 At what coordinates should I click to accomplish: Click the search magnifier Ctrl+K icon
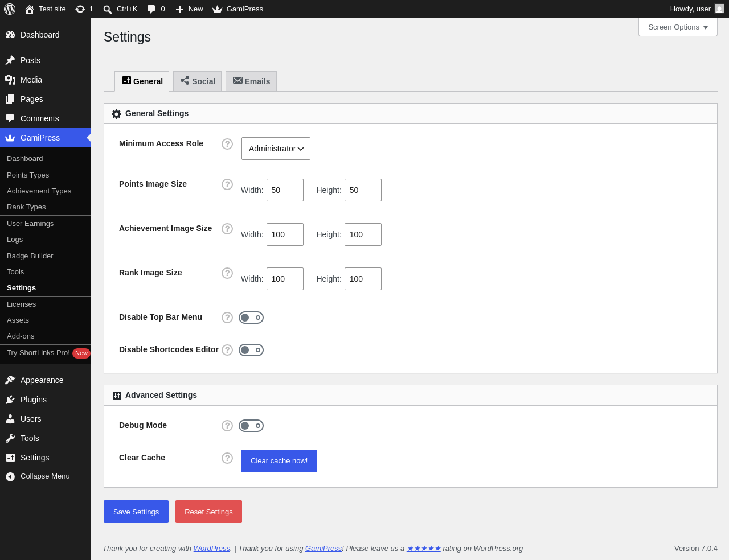108,9
